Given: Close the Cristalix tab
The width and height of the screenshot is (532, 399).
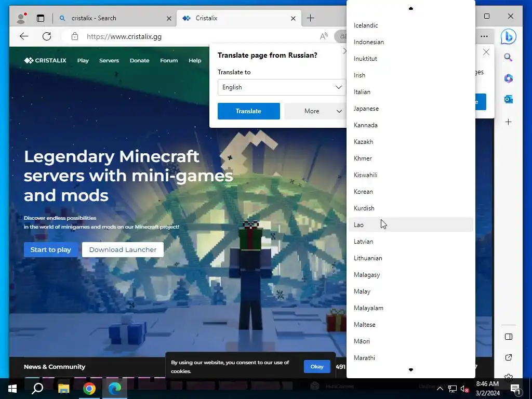Looking at the screenshot, I should point(293,18).
